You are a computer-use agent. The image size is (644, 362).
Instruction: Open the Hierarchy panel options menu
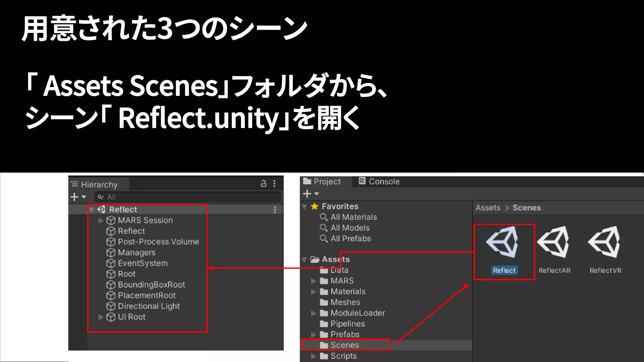(275, 184)
